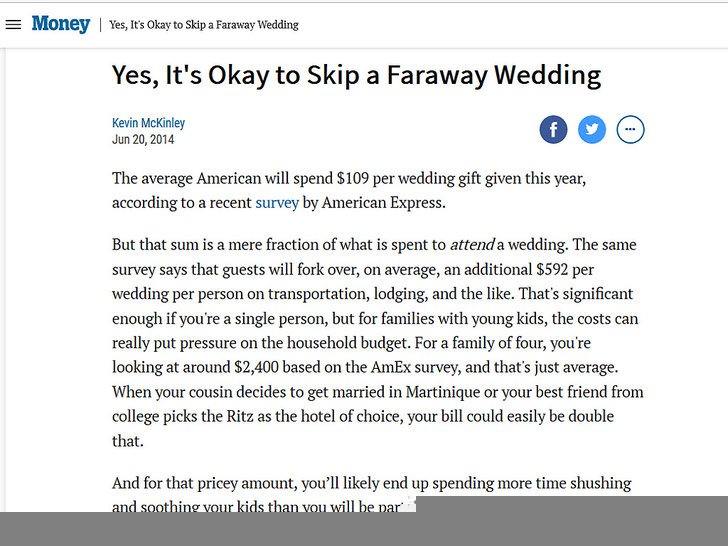Screen dimensions: 728x546
Task: Click the $2,400 amount in paragraph
Action: pos(256,367)
